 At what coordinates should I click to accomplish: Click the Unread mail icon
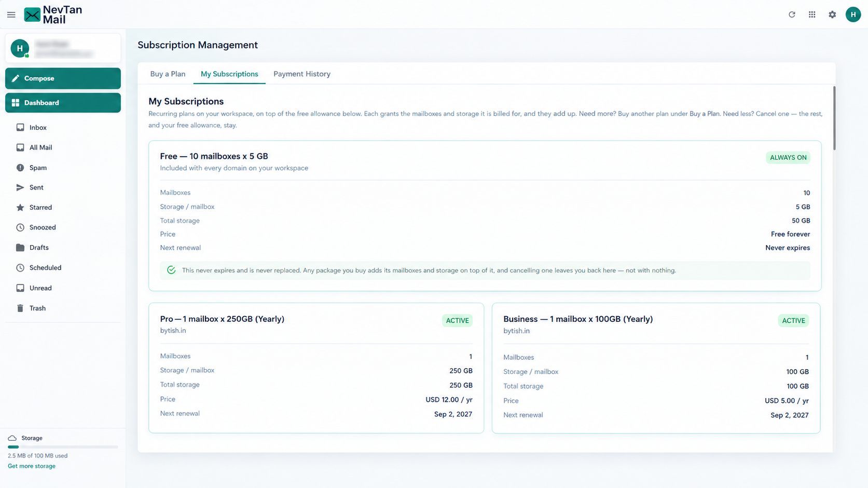[x=20, y=288]
